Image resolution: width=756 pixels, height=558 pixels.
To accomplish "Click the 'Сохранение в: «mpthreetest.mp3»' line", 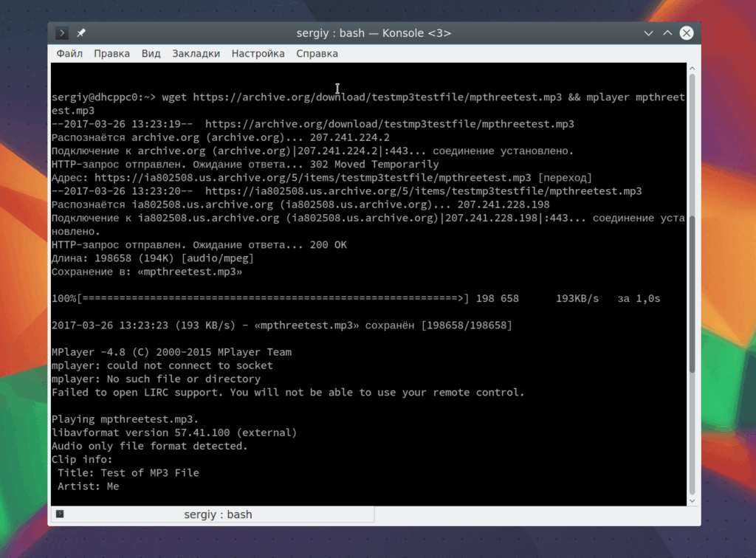I will point(147,272).
